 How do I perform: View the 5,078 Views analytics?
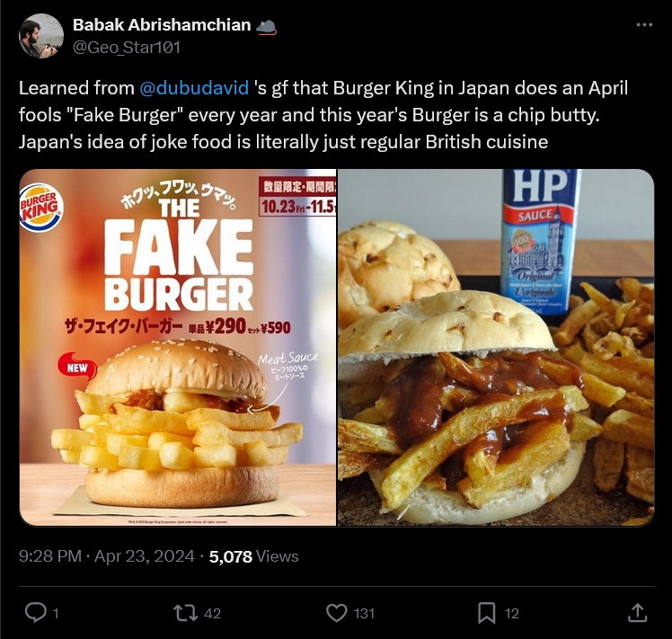coord(254,556)
